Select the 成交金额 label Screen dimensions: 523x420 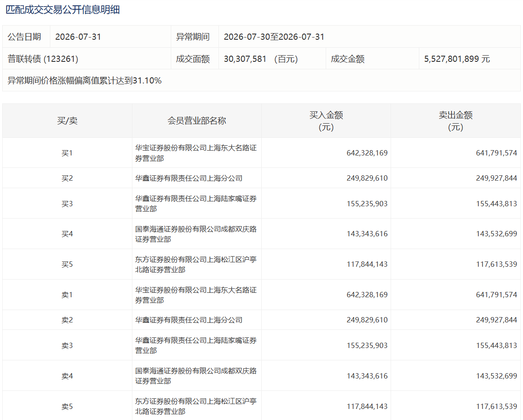(x=347, y=59)
